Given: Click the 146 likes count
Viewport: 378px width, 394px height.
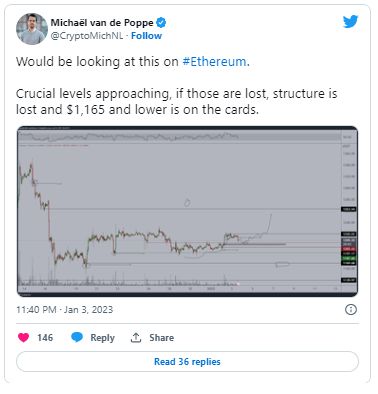Looking at the screenshot, I should coord(45,338).
